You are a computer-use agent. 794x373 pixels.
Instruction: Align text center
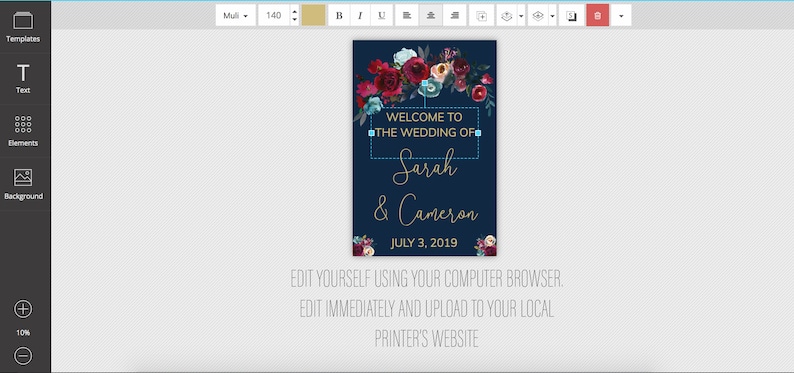(430, 16)
